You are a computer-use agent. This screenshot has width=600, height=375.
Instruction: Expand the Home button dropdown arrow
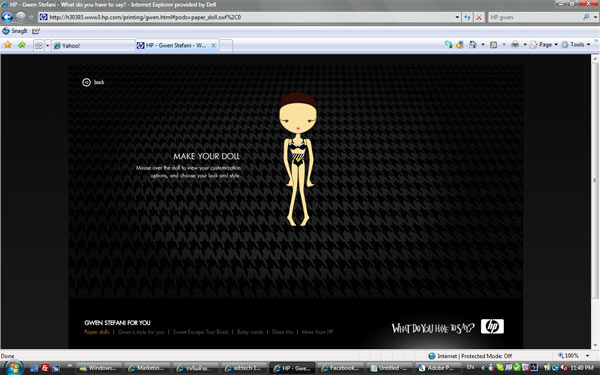click(x=483, y=45)
